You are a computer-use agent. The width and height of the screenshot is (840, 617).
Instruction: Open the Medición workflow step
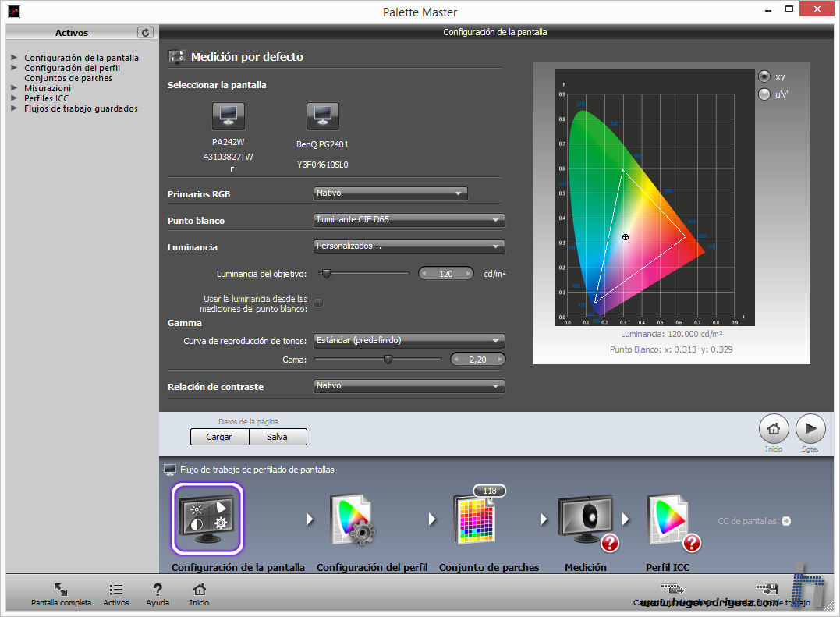(587, 520)
